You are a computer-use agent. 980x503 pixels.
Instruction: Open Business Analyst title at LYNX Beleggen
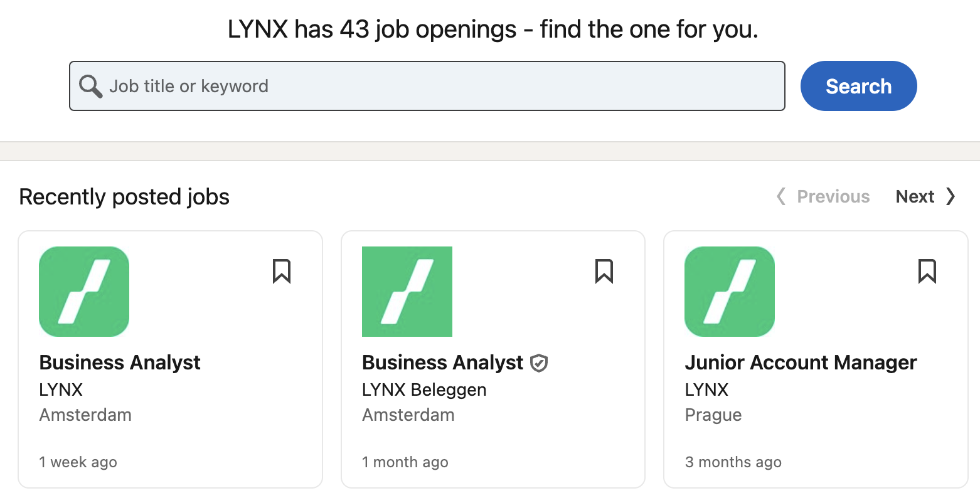(442, 363)
